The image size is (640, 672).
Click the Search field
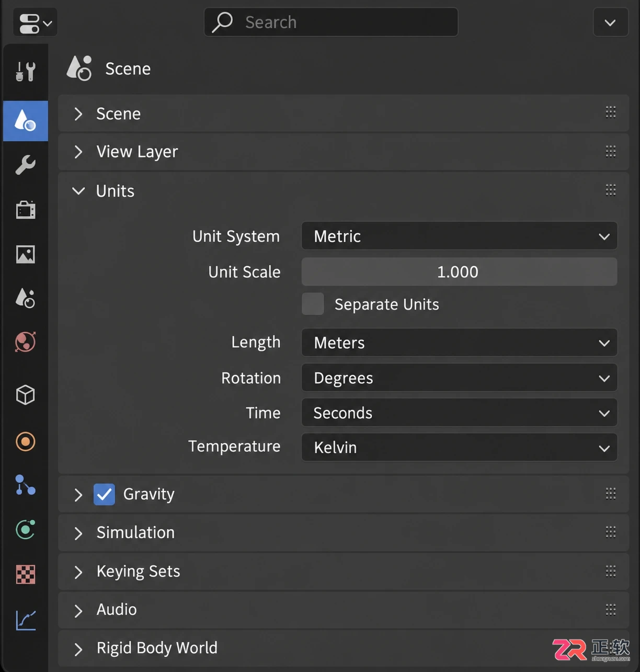[331, 22]
